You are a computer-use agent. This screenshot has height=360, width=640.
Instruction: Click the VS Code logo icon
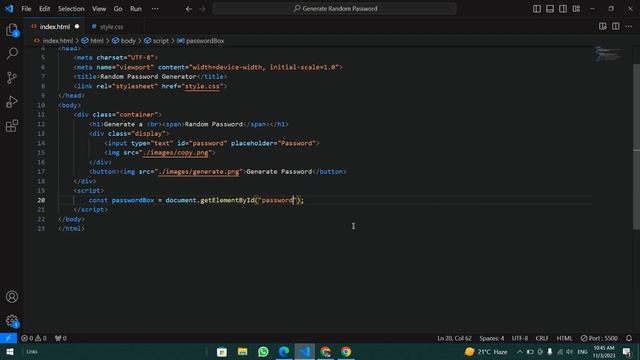[x=9, y=9]
